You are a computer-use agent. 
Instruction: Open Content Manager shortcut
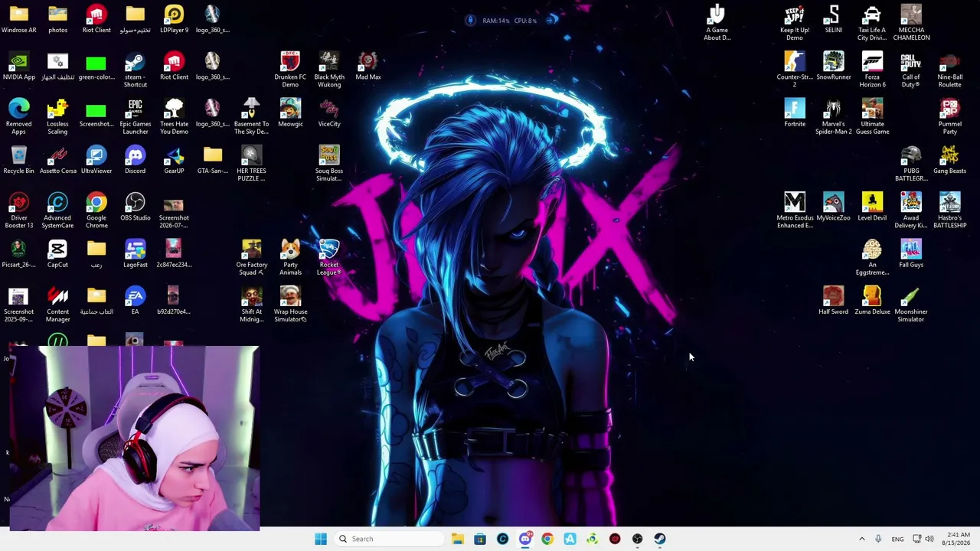point(57,304)
